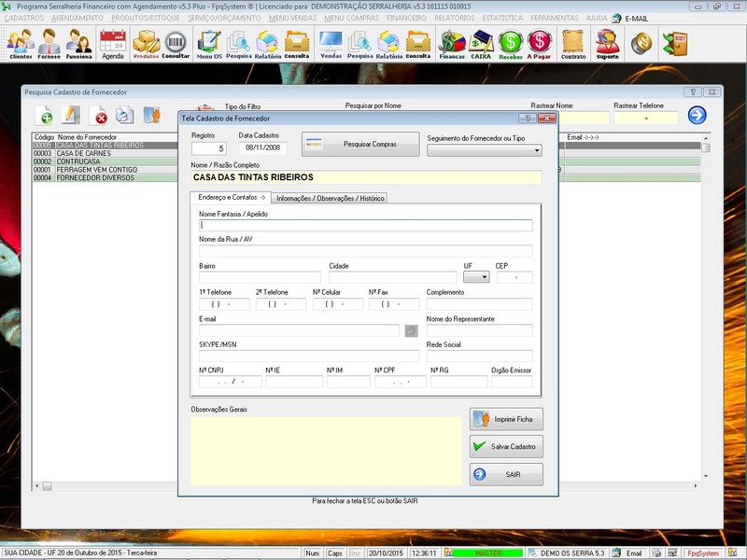Open the green Receber dollar icon
This screenshot has width=747, height=560.
pyautogui.click(x=511, y=44)
